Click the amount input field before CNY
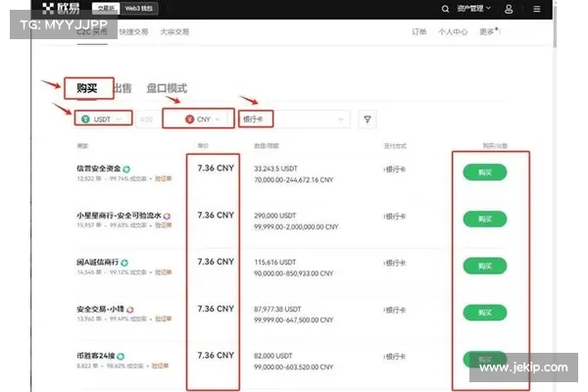Viewport: 588px width, 392px height. [147, 119]
